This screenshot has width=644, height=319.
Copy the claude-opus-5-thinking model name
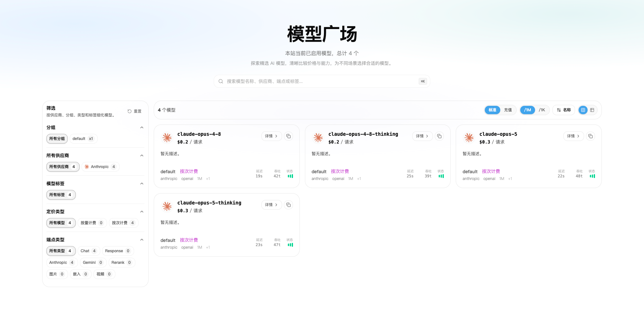(288, 205)
